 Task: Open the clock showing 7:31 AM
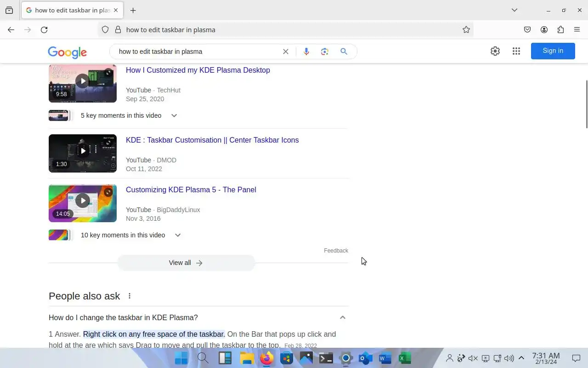click(x=546, y=358)
